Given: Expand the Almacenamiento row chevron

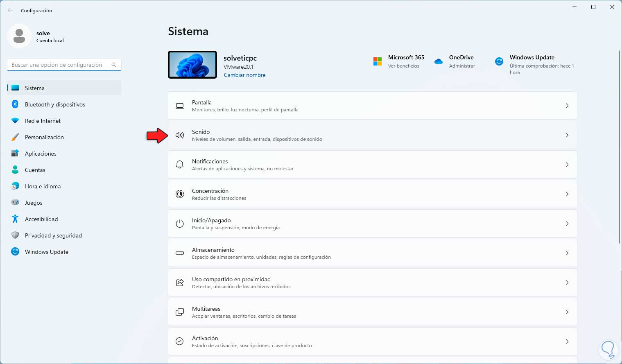Looking at the screenshot, I should [x=567, y=253].
